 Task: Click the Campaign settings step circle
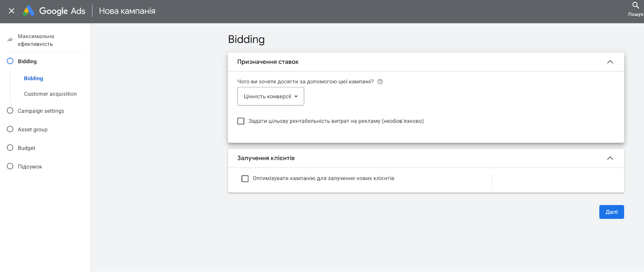click(10, 111)
